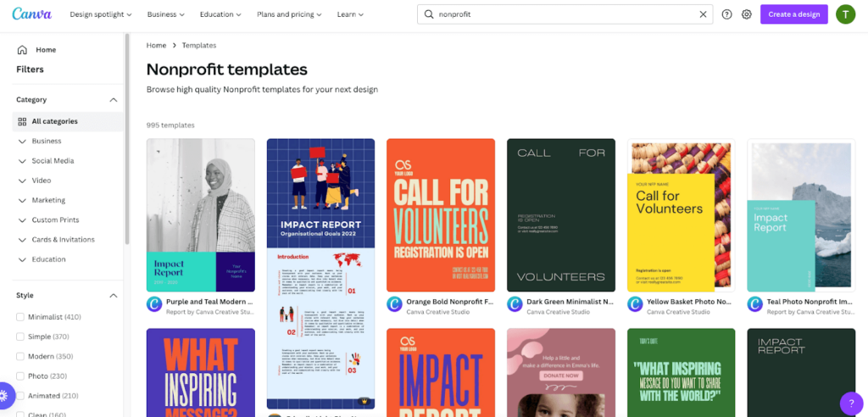Open the Education top navigation menu

220,14
